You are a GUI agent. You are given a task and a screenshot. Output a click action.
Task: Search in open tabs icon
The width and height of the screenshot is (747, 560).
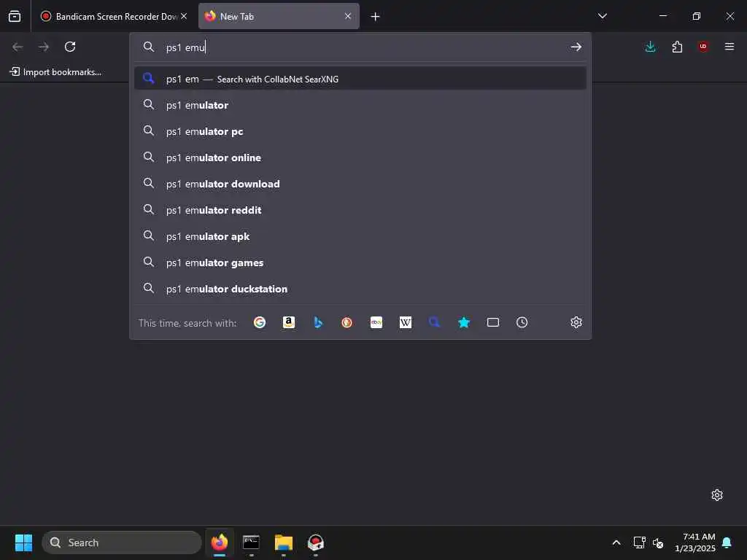pyautogui.click(x=493, y=322)
